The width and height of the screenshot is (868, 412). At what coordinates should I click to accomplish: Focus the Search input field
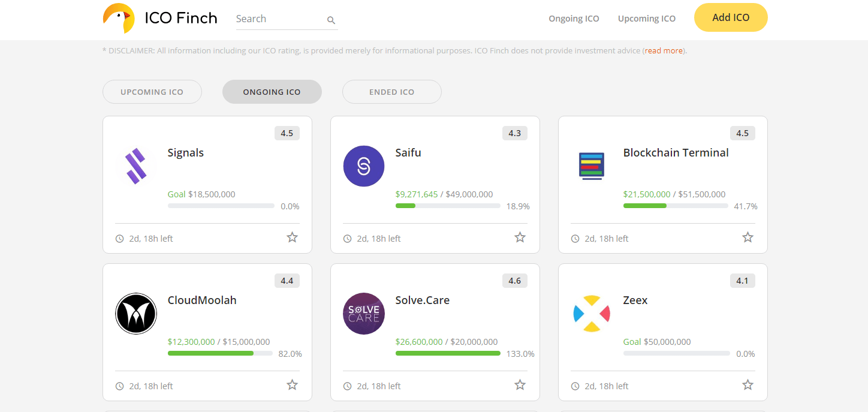pos(279,19)
